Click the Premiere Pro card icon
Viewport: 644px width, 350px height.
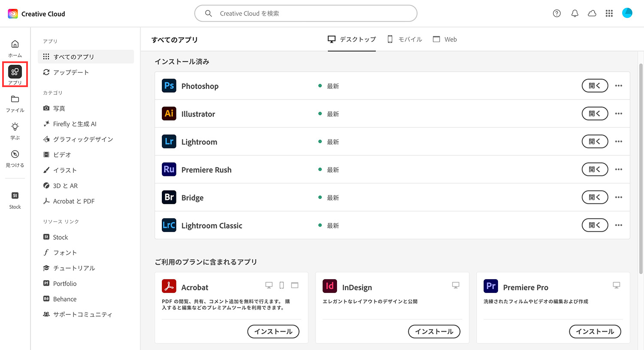[x=491, y=286]
